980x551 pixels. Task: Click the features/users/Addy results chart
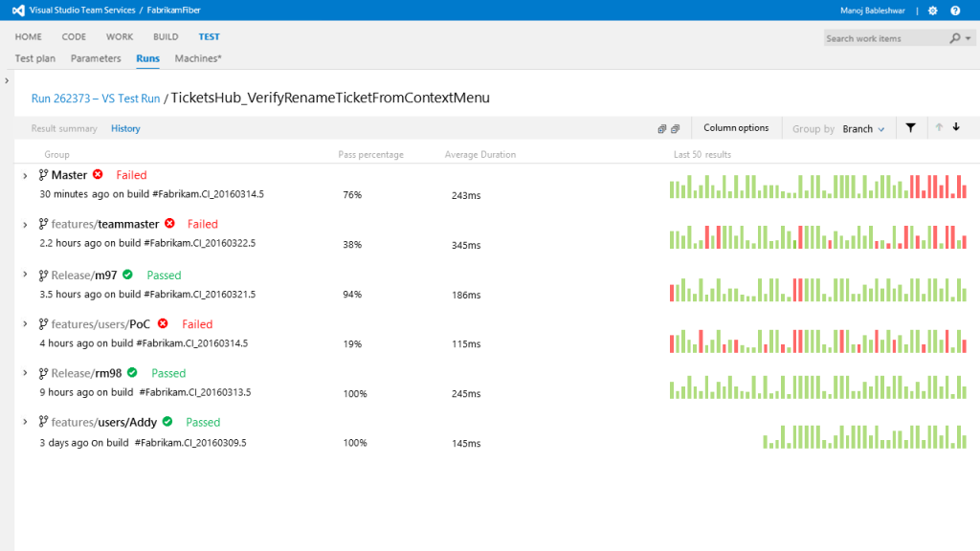pyautogui.click(x=864, y=436)
